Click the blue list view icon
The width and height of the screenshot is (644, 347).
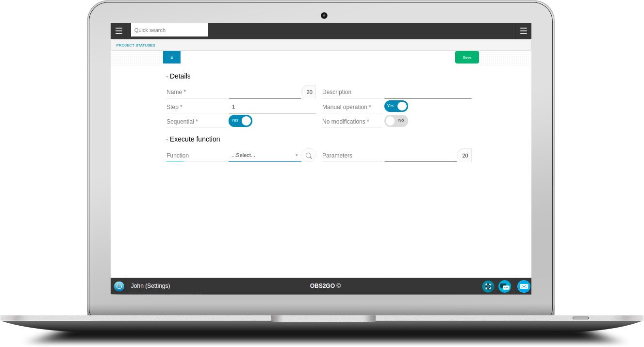pos(172,57)
